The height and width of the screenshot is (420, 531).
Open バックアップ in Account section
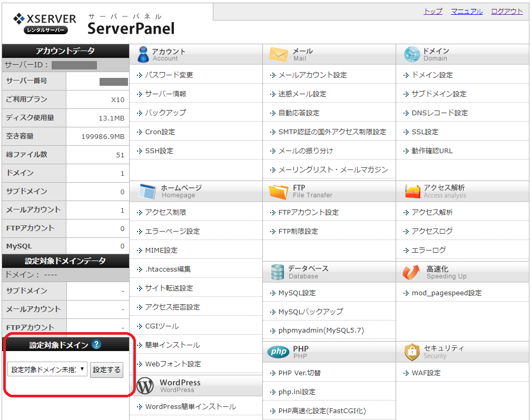(165, 113)
